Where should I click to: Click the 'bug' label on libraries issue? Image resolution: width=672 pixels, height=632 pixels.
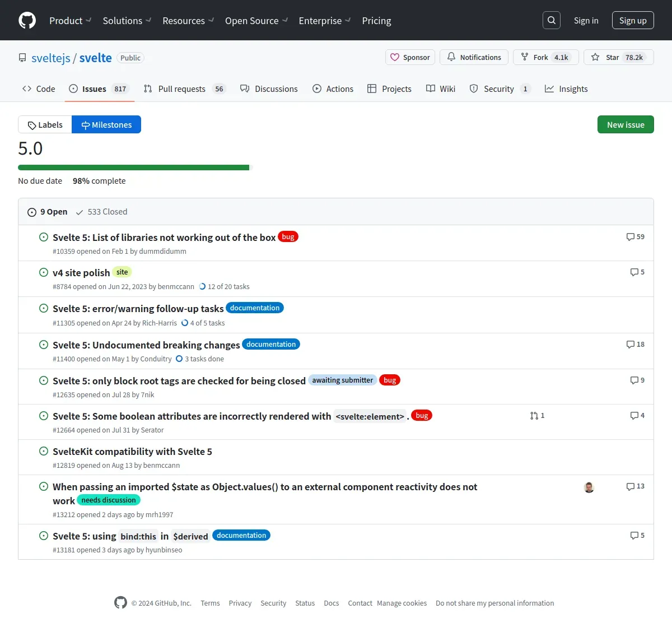point(288,237)
